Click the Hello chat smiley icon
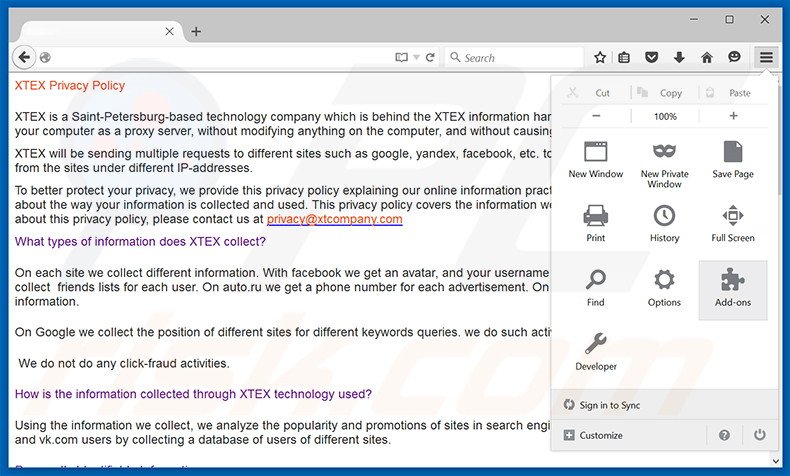The image size is (790, 476). tap(734, 57)
